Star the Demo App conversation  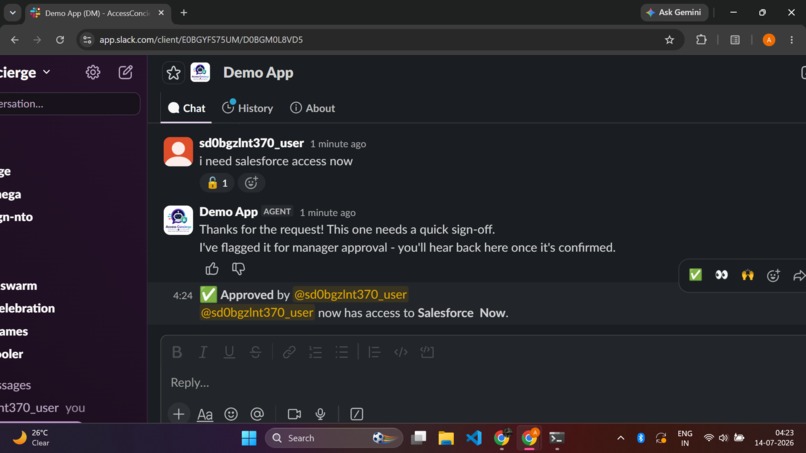[x=173, y=73]
